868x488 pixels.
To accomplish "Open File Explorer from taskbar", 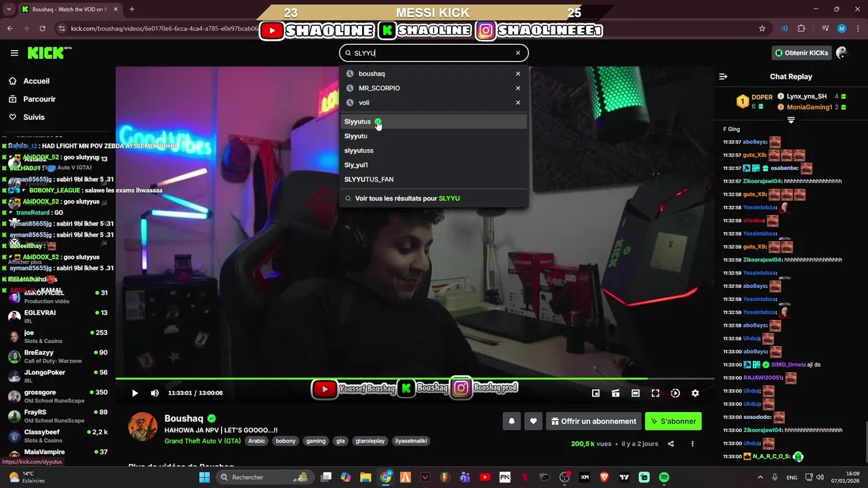I will (366, 477).
